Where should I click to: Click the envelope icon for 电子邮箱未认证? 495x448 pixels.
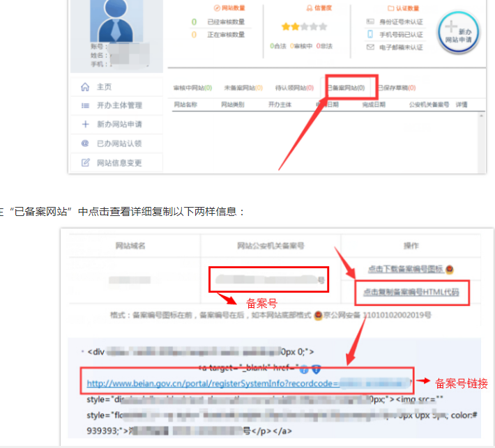pyautogui.click(x=370, y=47)
